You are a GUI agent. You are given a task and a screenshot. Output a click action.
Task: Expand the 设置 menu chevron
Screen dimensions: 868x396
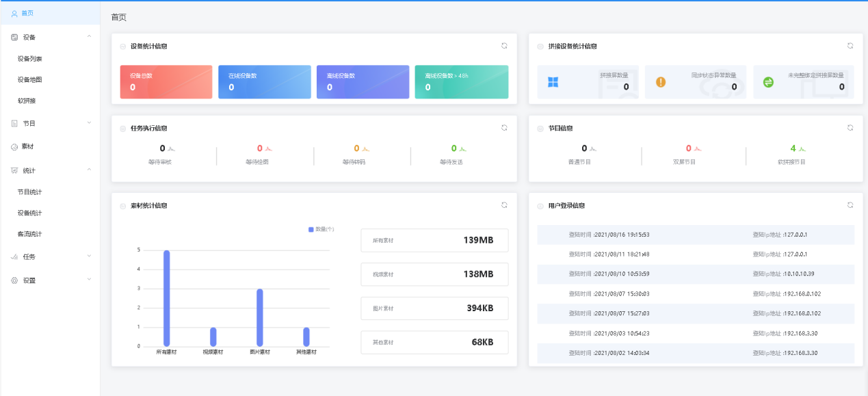pyautogui.click(x=89, y=280)
